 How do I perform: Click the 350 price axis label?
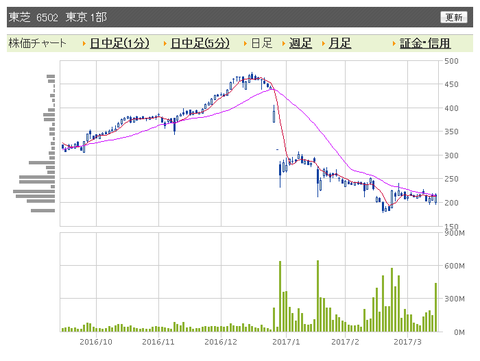[451, 132]
